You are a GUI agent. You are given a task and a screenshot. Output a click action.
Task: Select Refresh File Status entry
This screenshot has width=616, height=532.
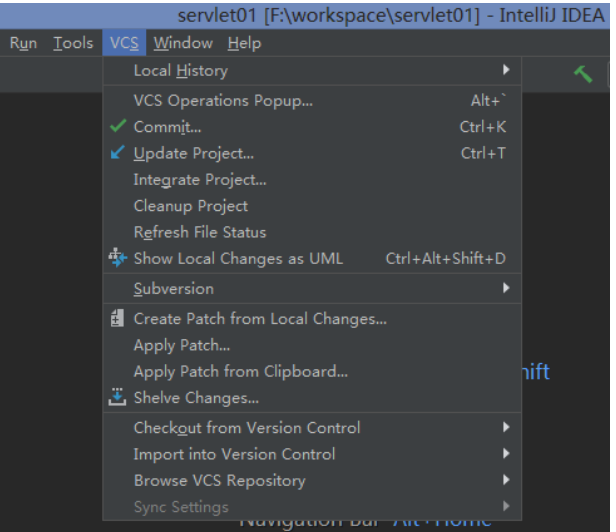pyautogui.click(x=312, y=232)
